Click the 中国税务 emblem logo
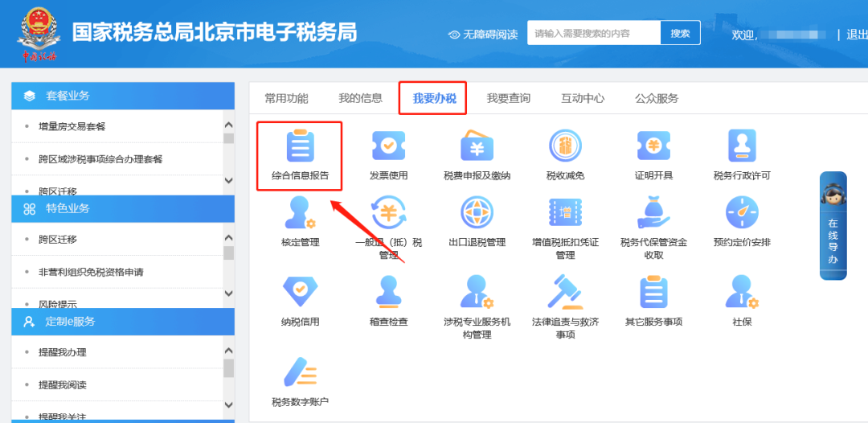The image size is (868, 423). click(x=39, y=33)
